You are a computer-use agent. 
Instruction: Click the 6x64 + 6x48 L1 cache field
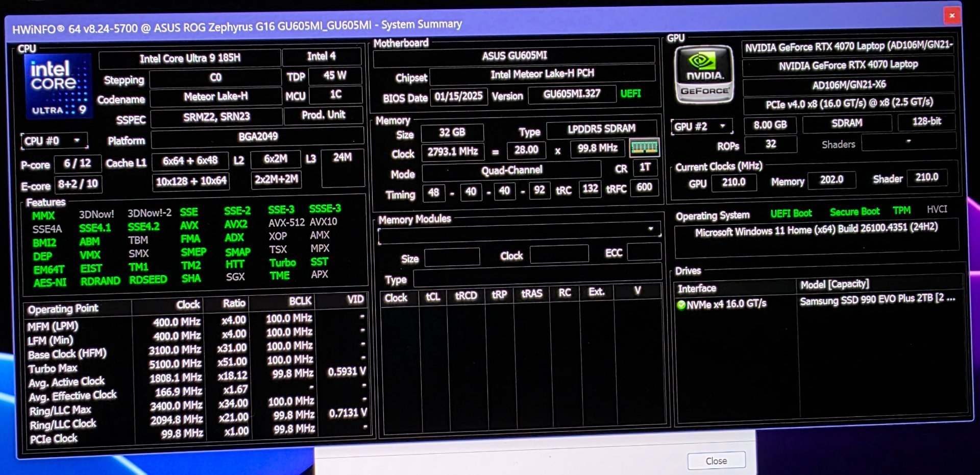[190, 161]
